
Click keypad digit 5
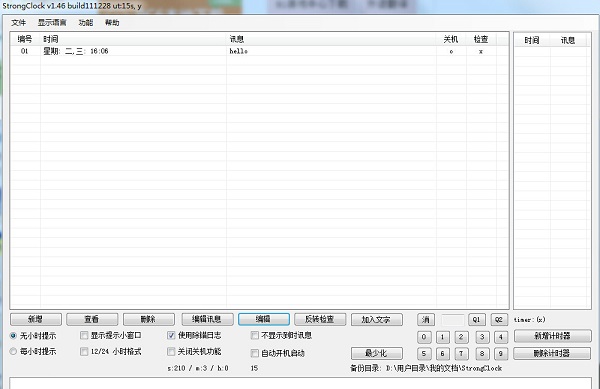pyautogui.click(x=424, y=354)
